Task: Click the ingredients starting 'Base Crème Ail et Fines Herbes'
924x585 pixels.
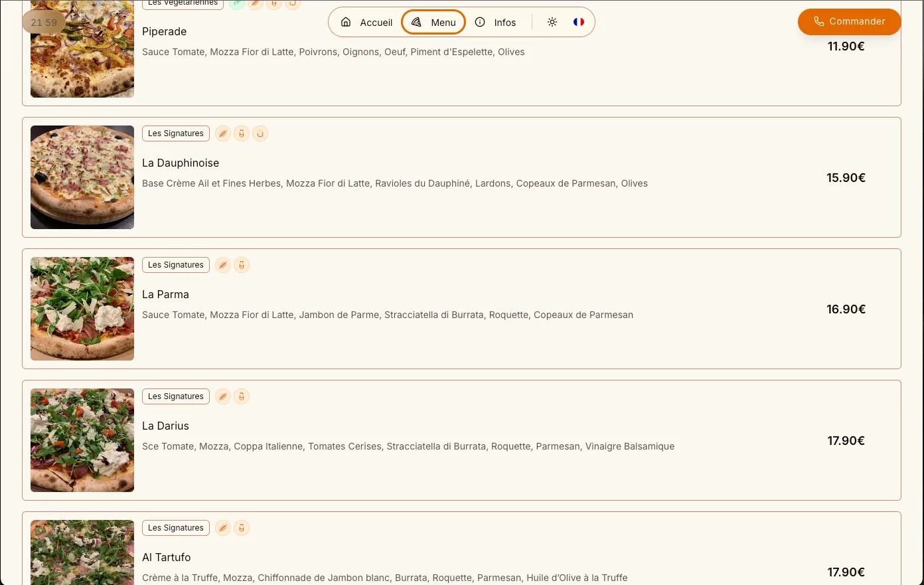Action: pyautogui.click(x=395, y=183)
